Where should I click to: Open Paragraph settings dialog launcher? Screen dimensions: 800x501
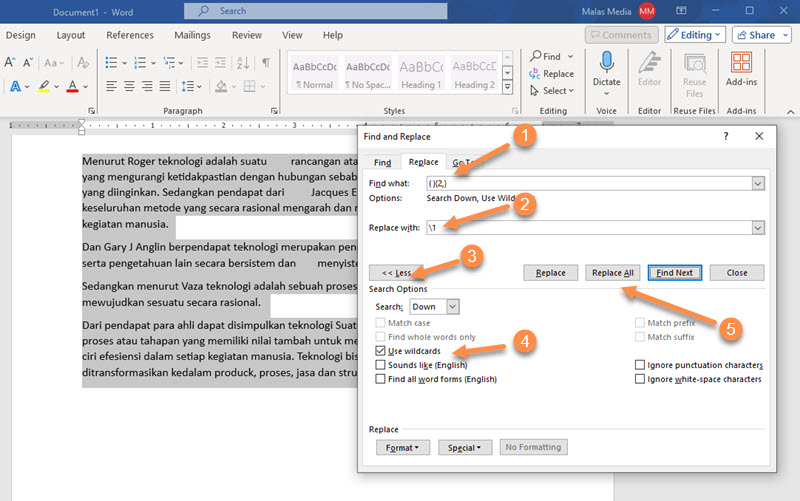pyautogui.click(x=274, y=111)
